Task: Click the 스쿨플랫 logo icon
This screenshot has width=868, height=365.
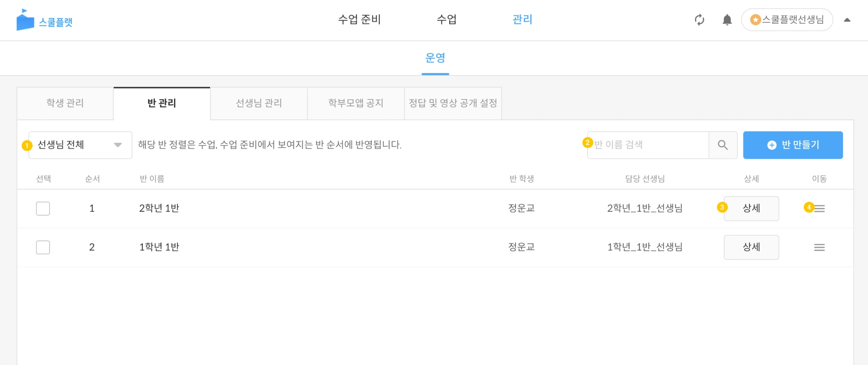Action: click(25, 20)
